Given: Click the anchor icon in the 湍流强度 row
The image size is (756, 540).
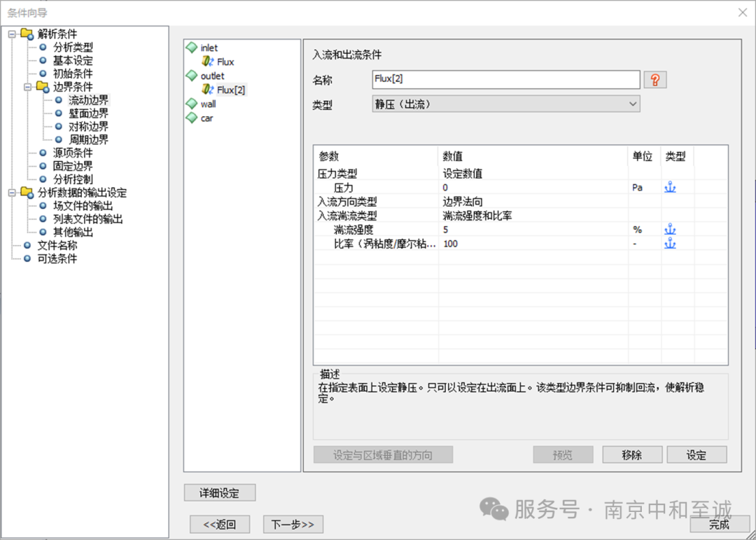Looking at the screenshot, I should point(670,230).
